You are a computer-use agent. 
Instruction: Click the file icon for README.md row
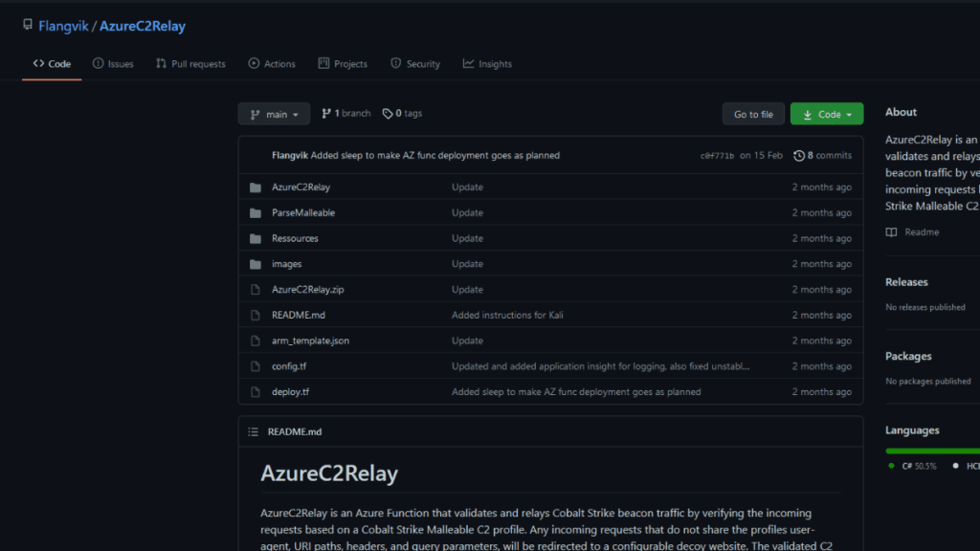coord(255,315)
